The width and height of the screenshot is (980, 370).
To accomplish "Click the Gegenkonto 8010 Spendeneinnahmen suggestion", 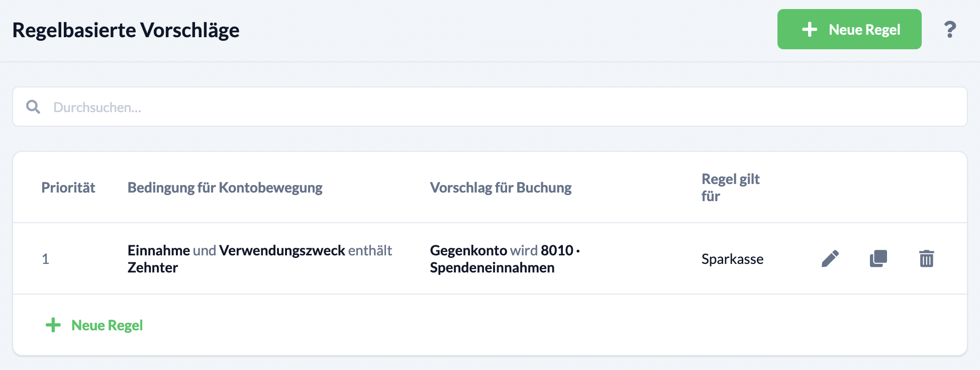I will pos(505,258).
